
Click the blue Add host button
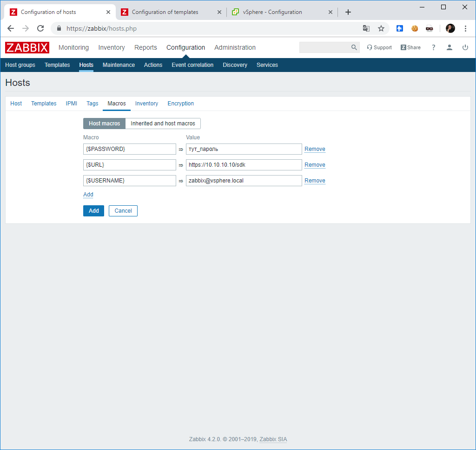(93, 211)
